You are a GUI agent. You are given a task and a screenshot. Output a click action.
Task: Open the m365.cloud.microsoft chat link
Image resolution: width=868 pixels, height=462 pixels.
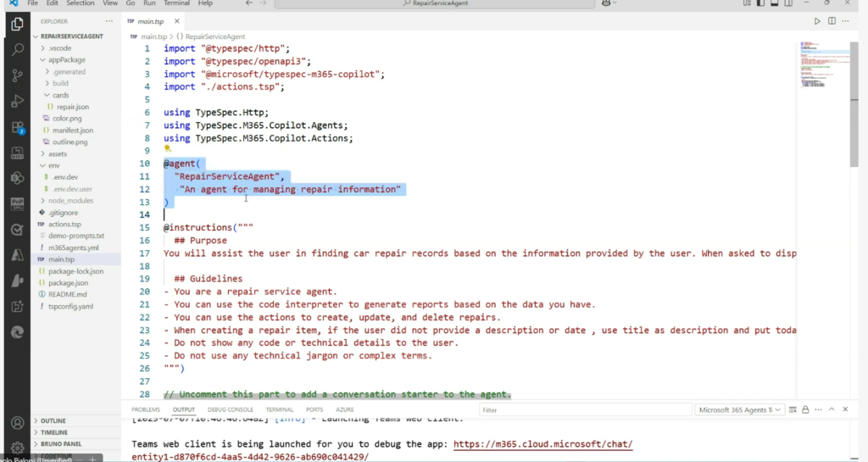point(542,444)
